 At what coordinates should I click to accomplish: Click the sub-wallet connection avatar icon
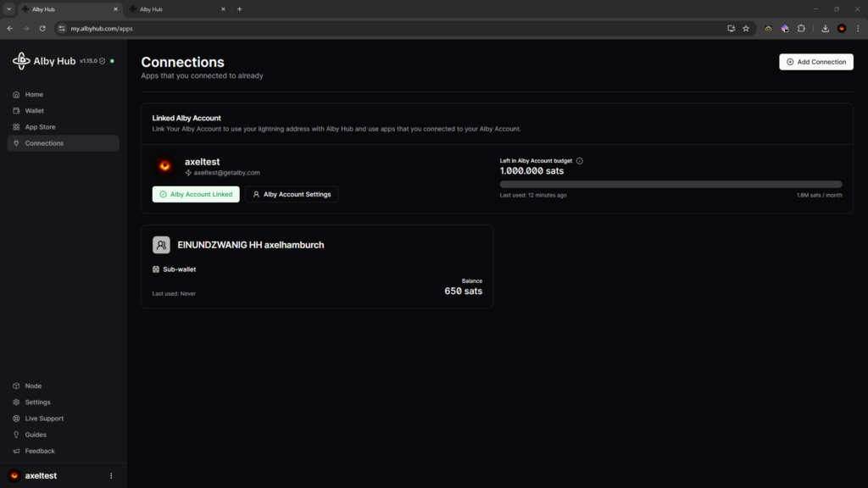click(161, 245)
